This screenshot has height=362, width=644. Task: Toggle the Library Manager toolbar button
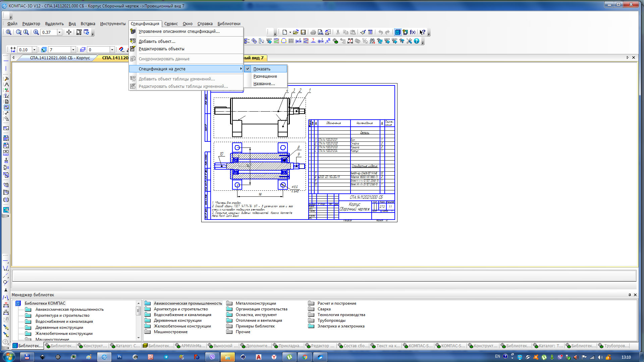[397, 32]
